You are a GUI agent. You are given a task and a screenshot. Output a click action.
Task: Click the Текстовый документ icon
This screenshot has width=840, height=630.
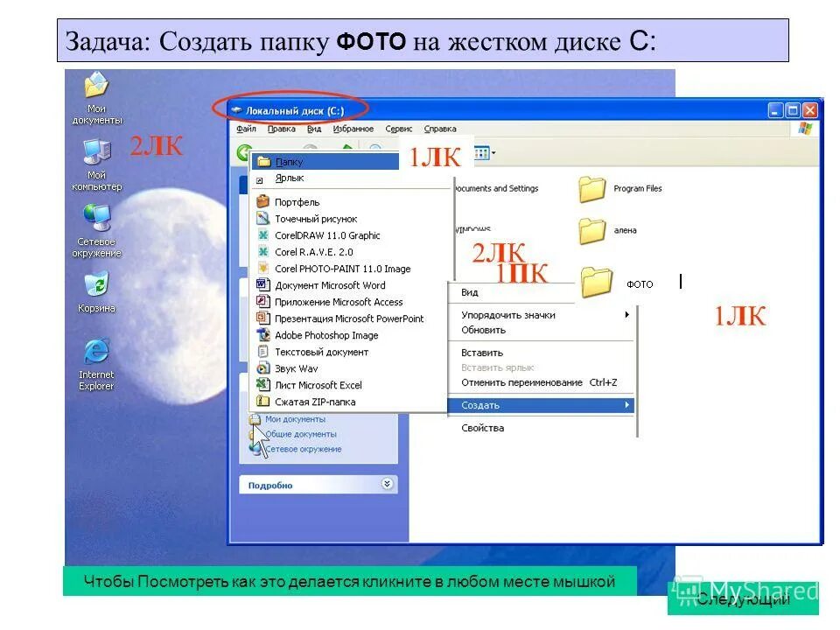tap(263, 352)
